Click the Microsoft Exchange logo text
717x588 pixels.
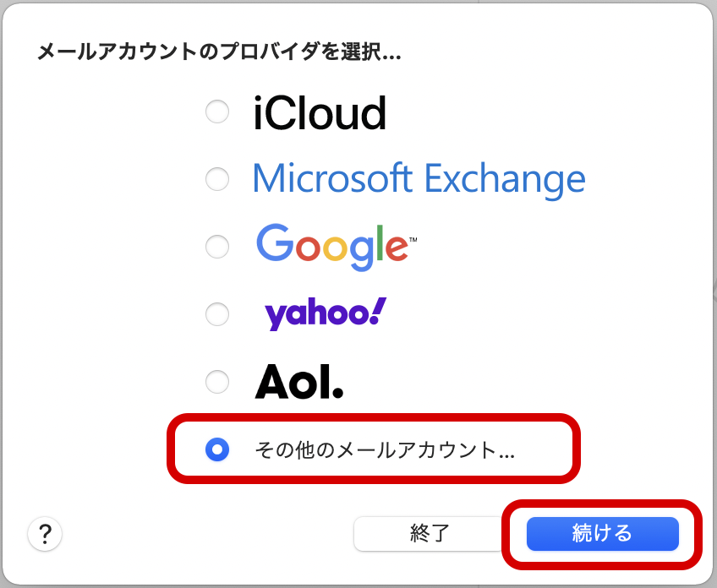(419, 179)
